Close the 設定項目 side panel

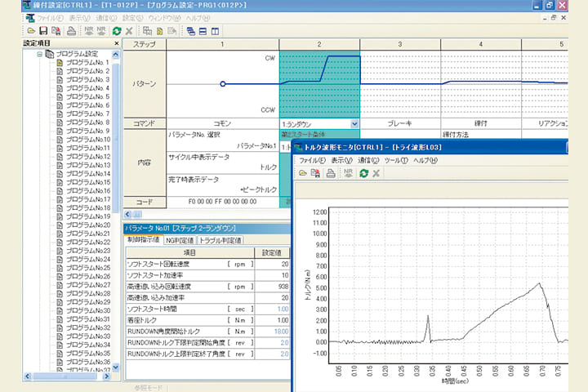[x=116, y=45]
